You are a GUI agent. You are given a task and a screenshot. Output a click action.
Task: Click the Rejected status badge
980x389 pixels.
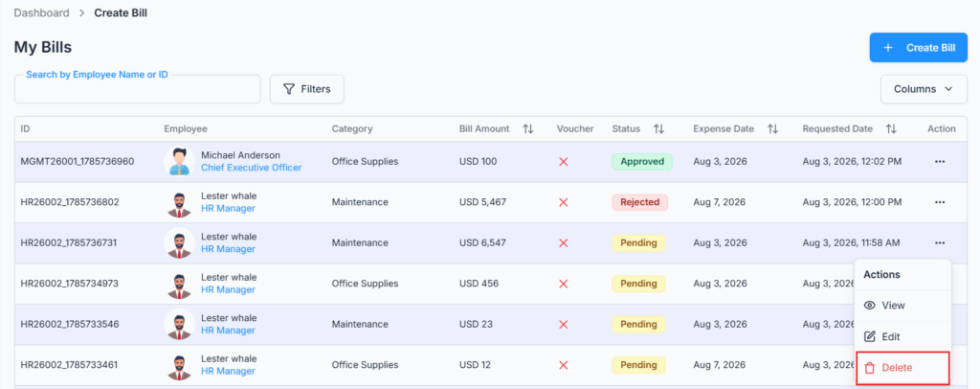tap(640, 202)
